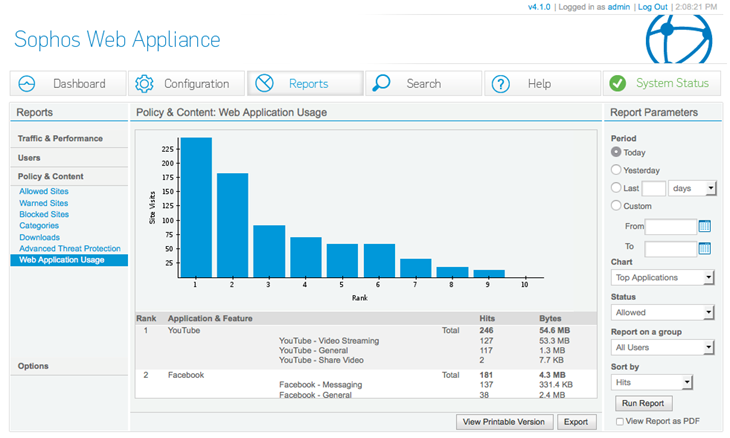Click the Last days number field
The width and height of the screenshot is (730, 438).
click(x=654, y=188)
